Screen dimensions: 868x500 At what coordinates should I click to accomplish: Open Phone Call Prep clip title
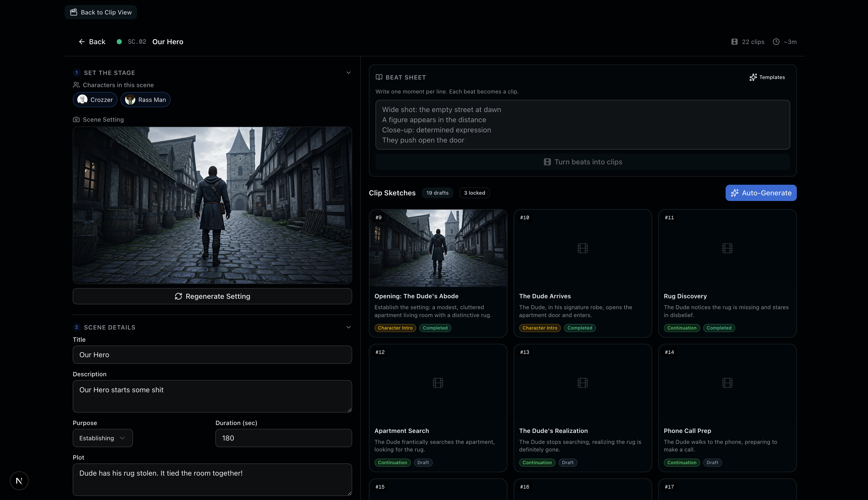pos(687,431)
